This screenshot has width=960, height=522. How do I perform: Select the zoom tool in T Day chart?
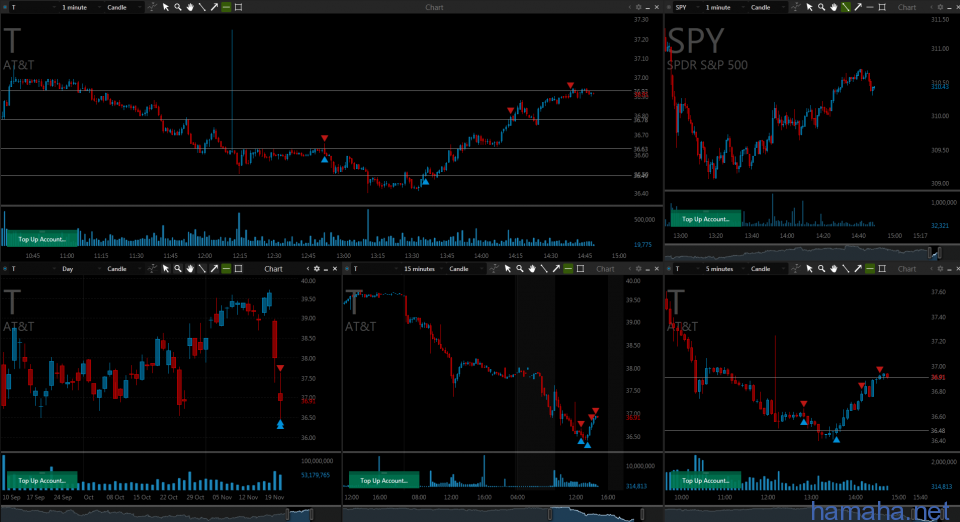(178, 269)
